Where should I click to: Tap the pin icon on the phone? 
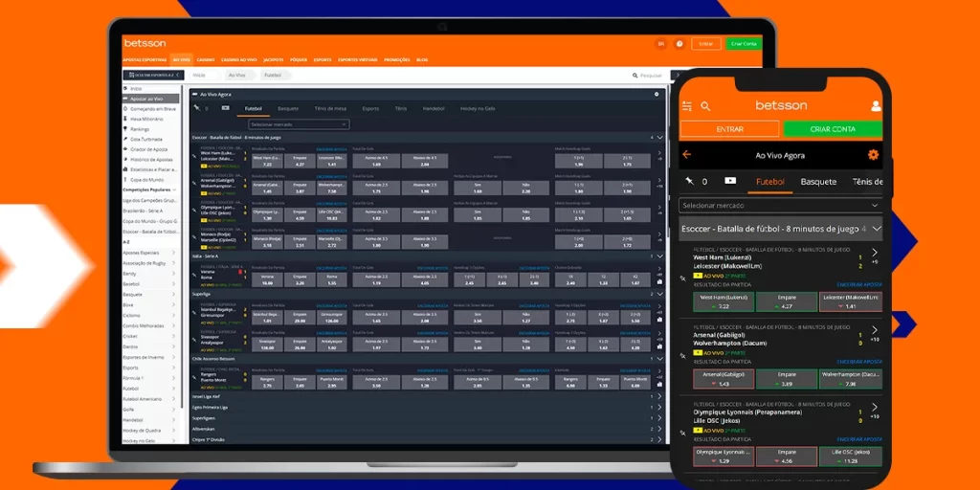pyautogui.click(x=689, y=181)
